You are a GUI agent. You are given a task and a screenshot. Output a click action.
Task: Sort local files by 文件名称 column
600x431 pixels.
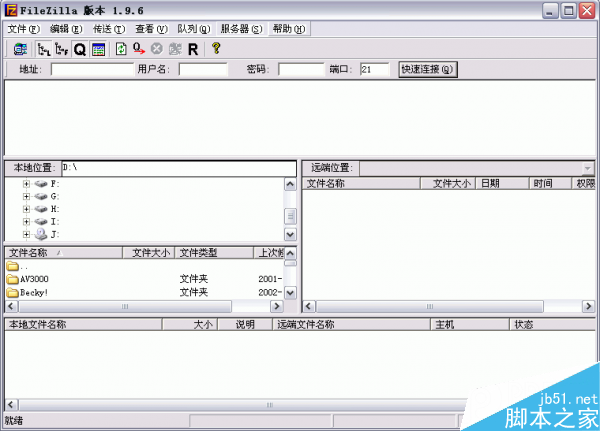(x=64, y=253)
